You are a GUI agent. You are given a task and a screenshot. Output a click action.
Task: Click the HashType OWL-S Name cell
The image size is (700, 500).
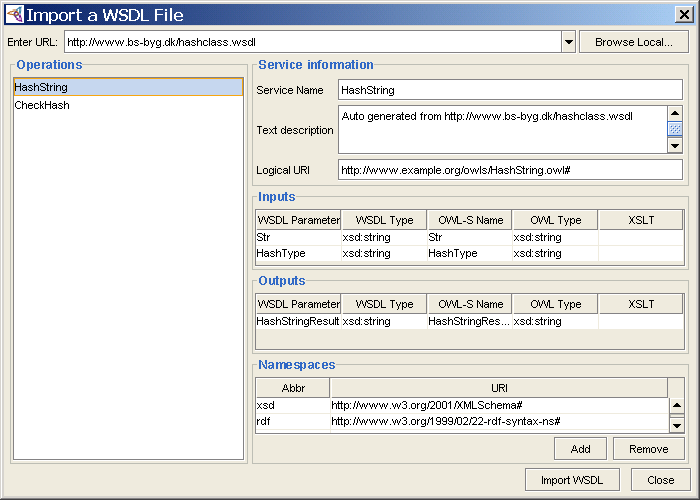tap(468, 254)
